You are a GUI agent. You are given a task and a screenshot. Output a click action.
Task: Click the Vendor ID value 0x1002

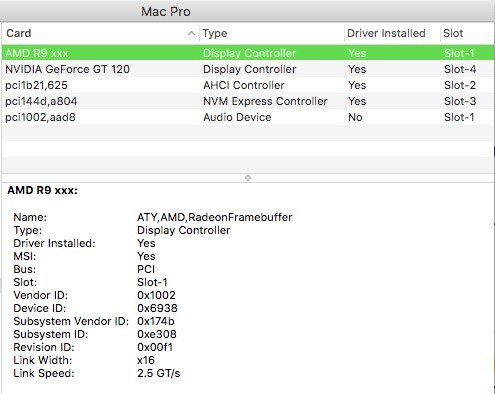(x=156, y=295)
